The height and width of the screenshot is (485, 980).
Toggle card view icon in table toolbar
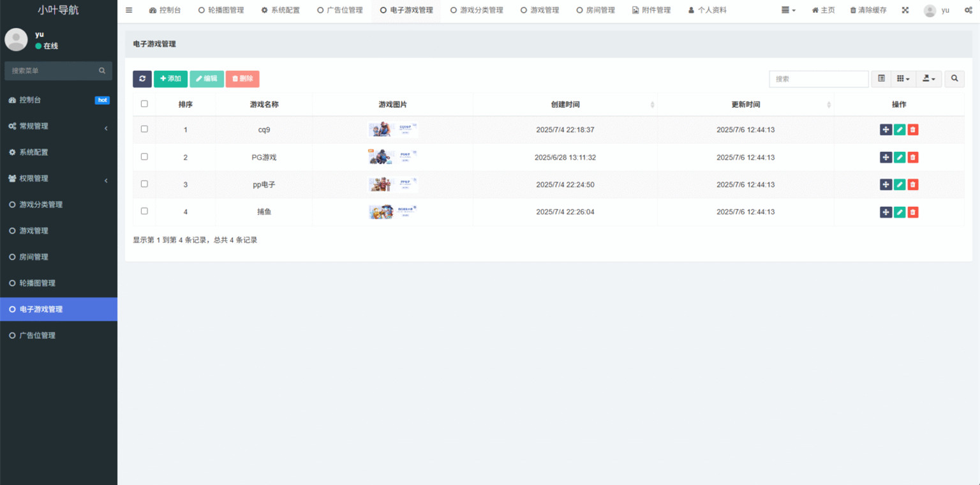[881, 78]
